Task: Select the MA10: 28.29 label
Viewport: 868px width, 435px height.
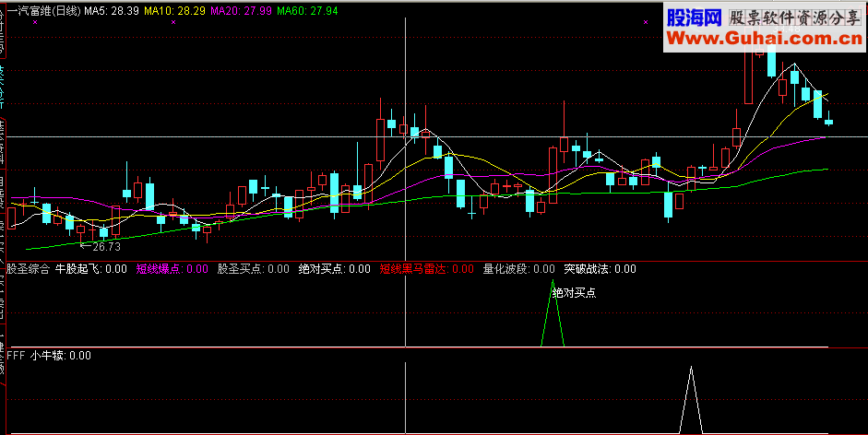Action: pos(174,10)
